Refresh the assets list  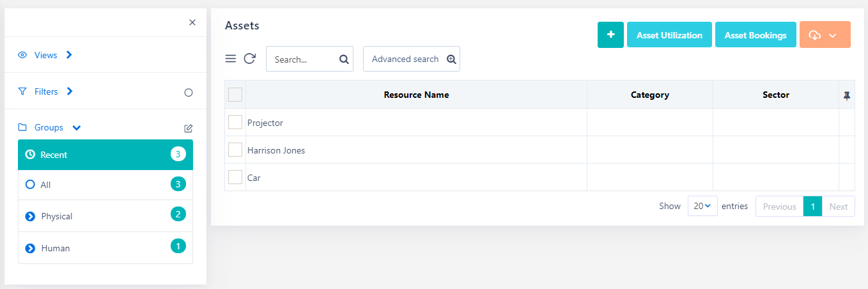pyautogui.click(x=250, y=59)
